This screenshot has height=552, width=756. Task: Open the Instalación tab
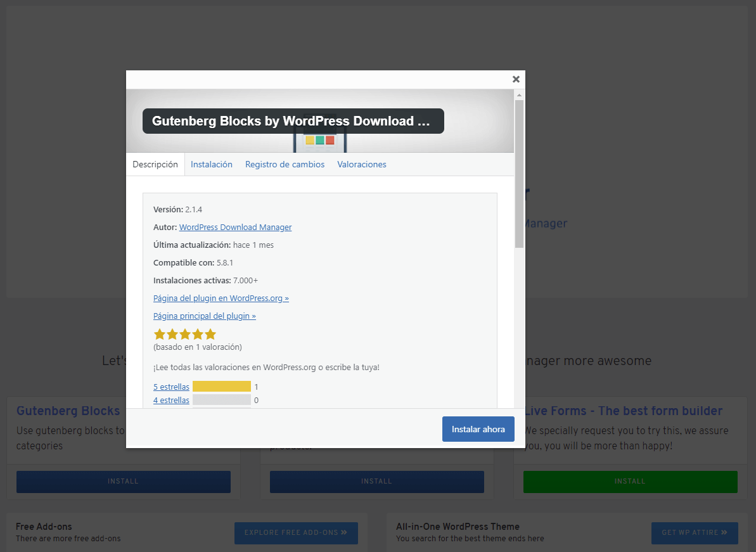pos(212,164)
